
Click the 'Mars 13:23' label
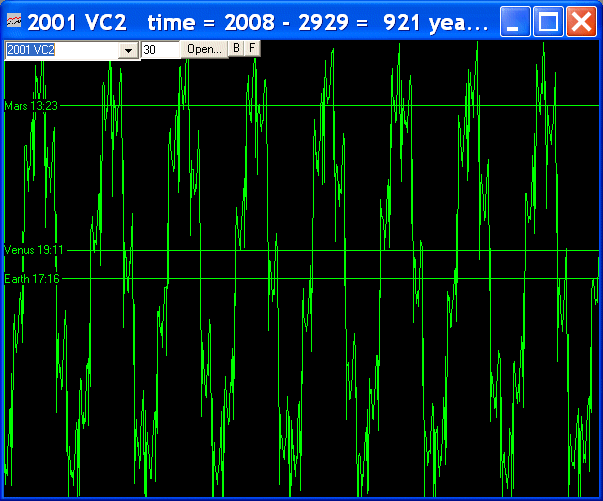tap(32, 105)
